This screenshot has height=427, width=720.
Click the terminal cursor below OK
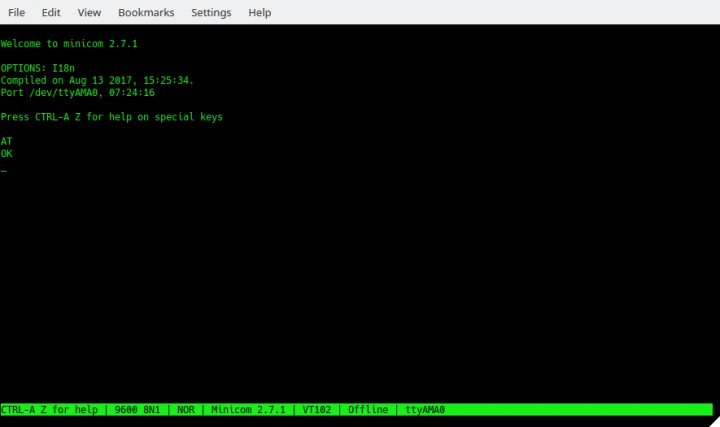[4, 171]
